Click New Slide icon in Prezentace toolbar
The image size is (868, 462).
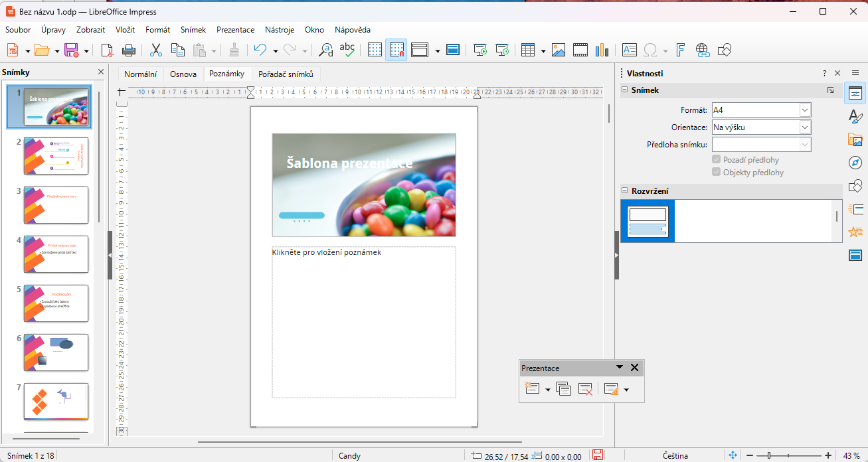tap(531, 389)
